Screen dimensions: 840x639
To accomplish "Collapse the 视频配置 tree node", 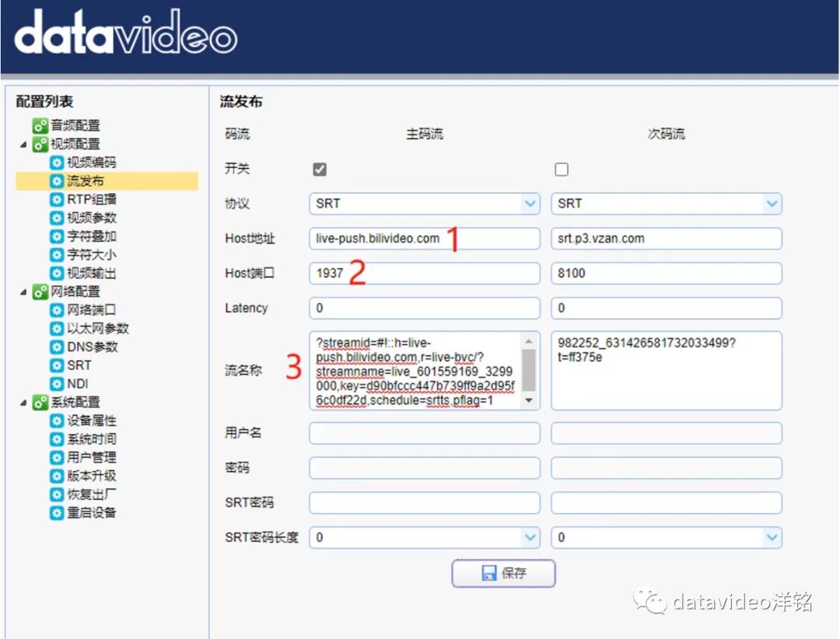I will click(x=23, y=145).
